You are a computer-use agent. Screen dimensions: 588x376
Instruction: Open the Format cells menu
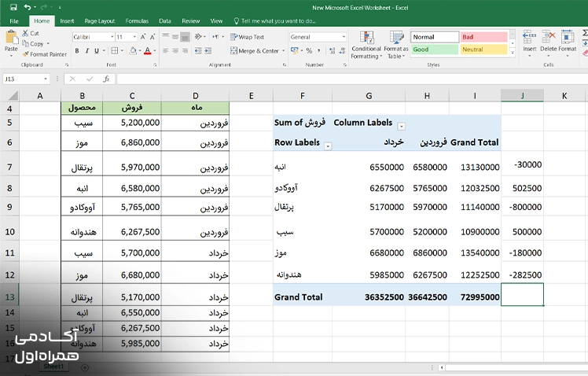coord(567,43)
